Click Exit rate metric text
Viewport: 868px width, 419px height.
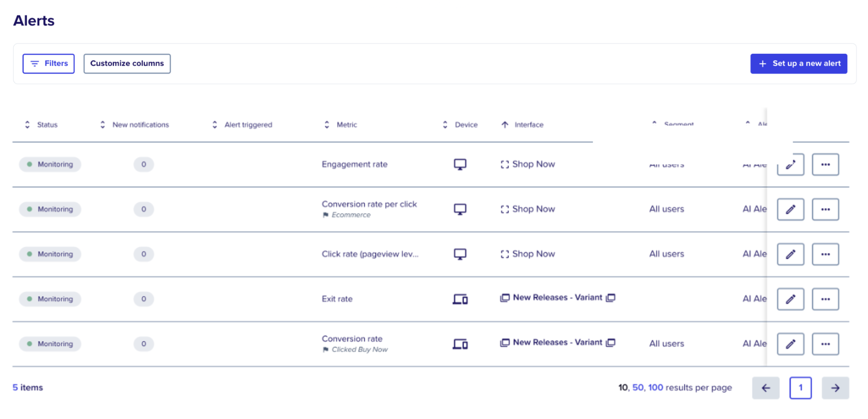click(337, 299)
